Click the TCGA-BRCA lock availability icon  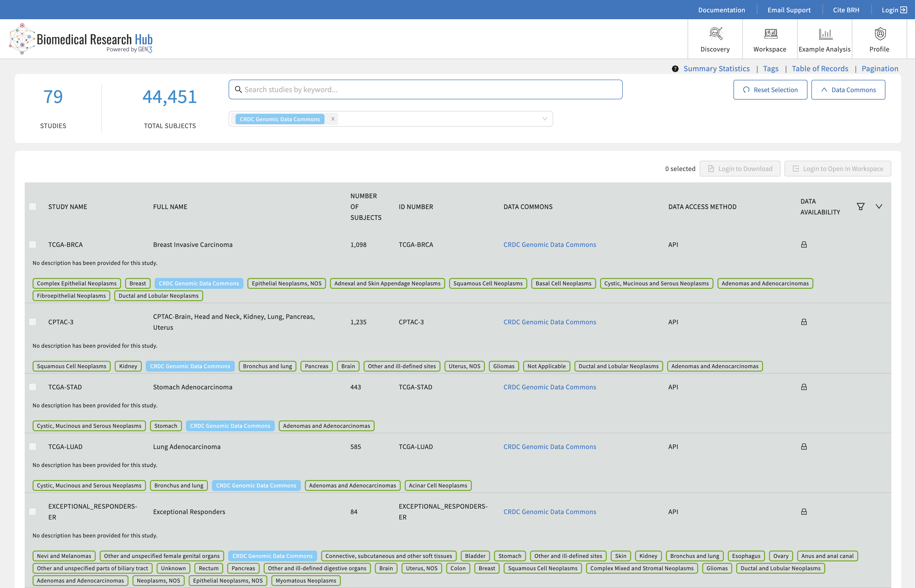[804, 245]
